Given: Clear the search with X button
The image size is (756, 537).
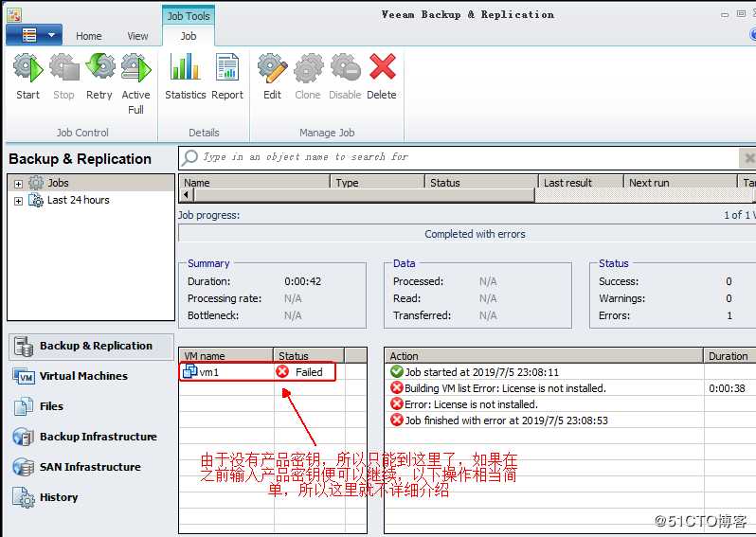Looking at the screenshot, I should coord(748,157).
